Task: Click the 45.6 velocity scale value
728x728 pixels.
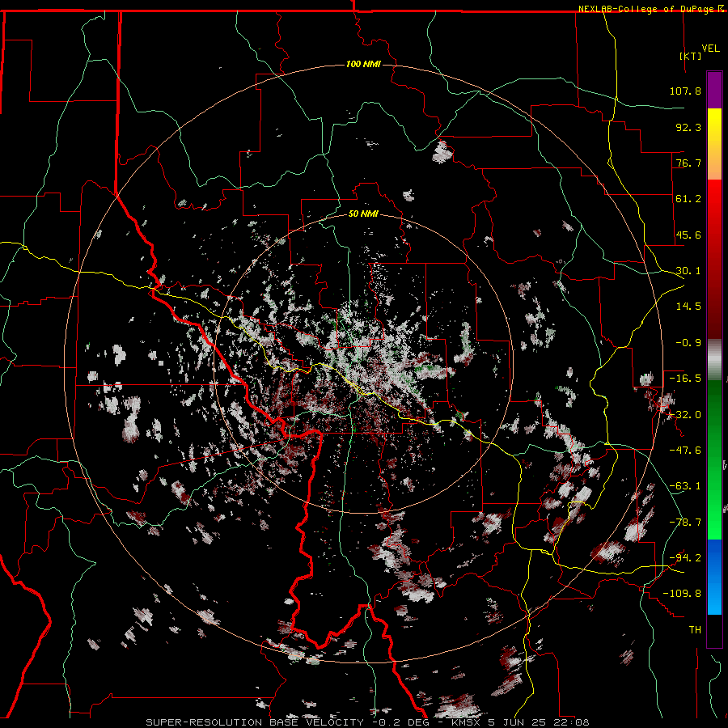Action: (688, 235)
